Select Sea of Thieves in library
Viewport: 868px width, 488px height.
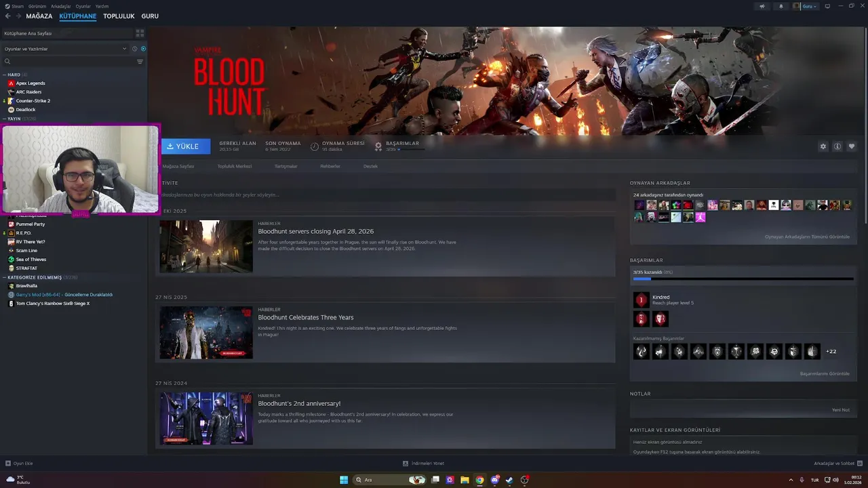(31, 260)
